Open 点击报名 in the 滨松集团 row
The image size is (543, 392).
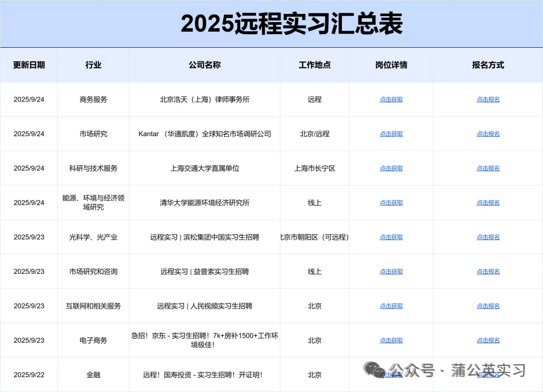[488, 237]
